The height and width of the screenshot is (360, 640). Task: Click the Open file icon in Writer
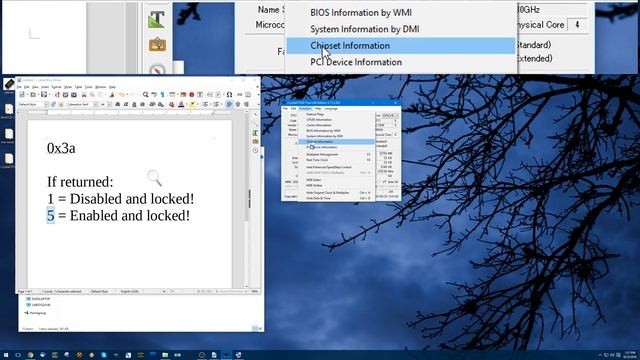pyautogui.click(x=33, y=94)
